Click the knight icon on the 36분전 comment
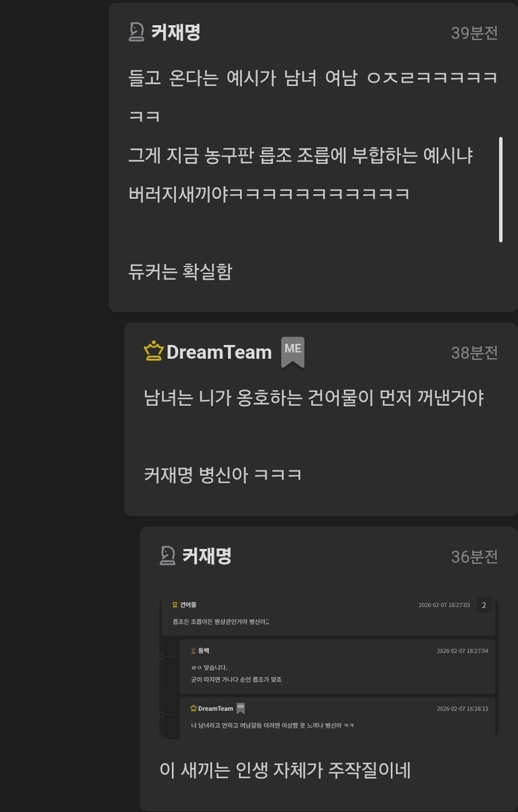 point(167,555)
